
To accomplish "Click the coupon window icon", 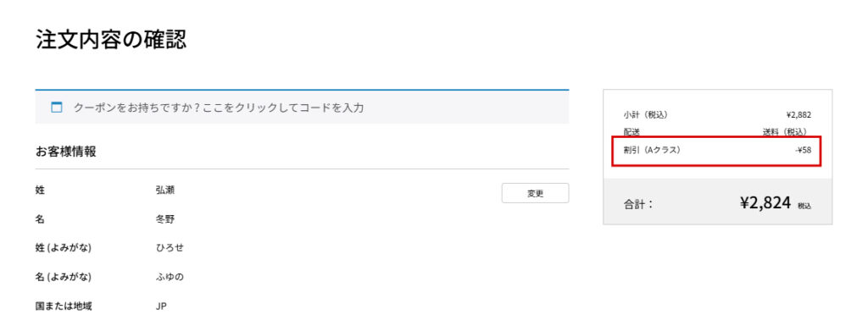I will (x=57, y=108).
